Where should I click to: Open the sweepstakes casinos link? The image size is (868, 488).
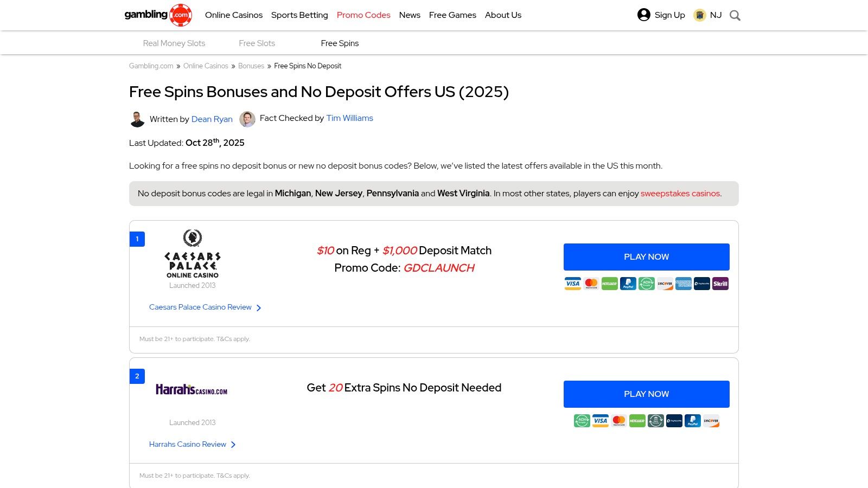click(x=680, y=193)
